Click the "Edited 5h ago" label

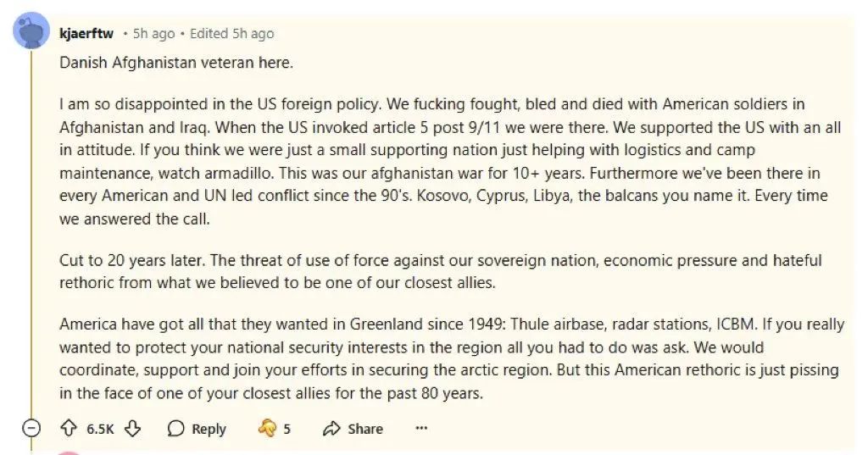(x=231, y=33)
